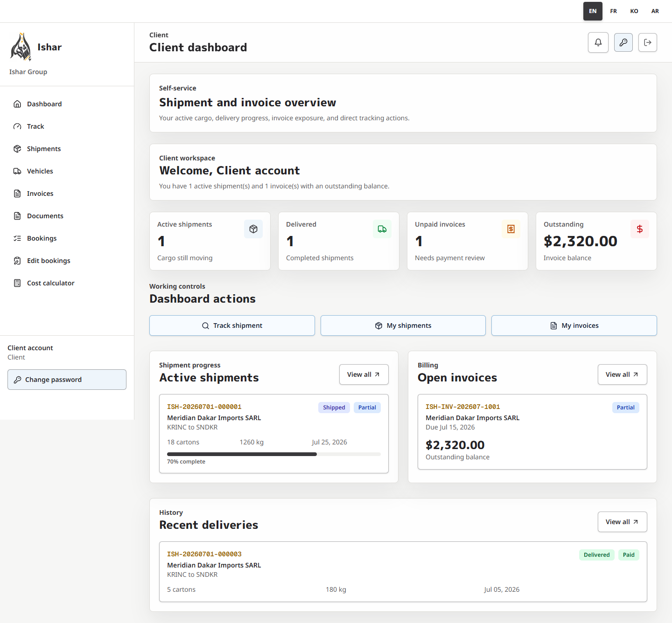Click the Active shipments stat card

(210, 241)
